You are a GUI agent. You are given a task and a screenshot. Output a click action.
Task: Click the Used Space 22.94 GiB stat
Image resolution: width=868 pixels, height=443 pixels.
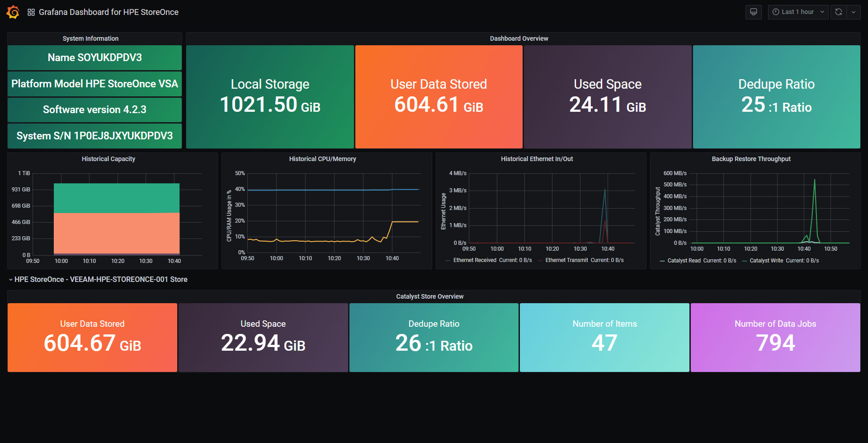pos(263,338)
